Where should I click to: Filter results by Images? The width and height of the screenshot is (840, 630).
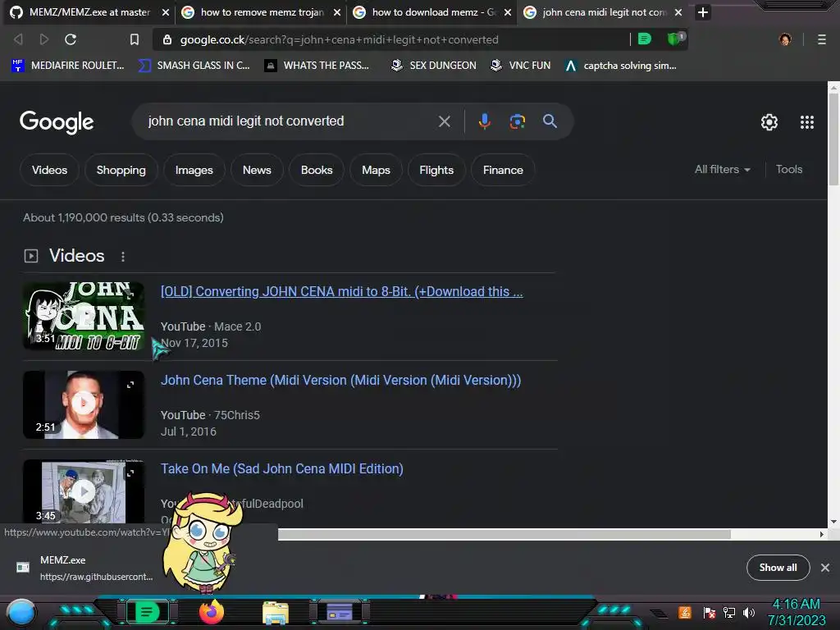tap(194, 170)
